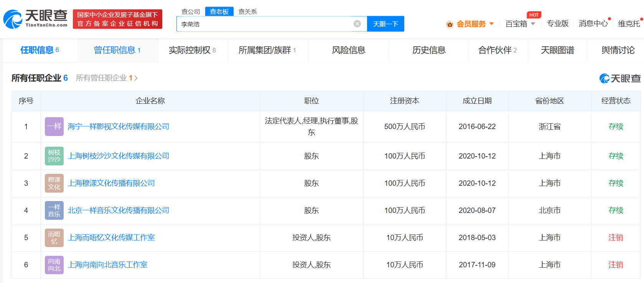Expand the 会员服务 dropdown arrow
The width and height of the screenshot is (644, 283).
tap(491, 24)
